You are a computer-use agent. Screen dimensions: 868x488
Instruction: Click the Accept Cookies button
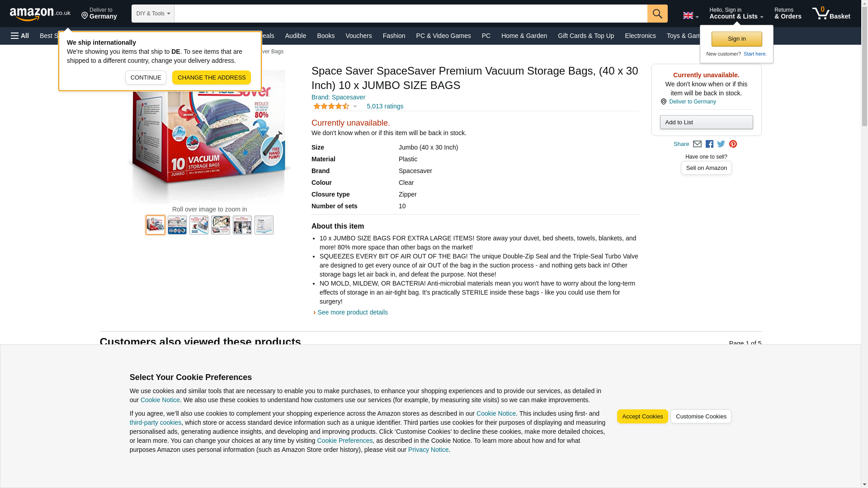pyautogui.click(x=642, y=417)
